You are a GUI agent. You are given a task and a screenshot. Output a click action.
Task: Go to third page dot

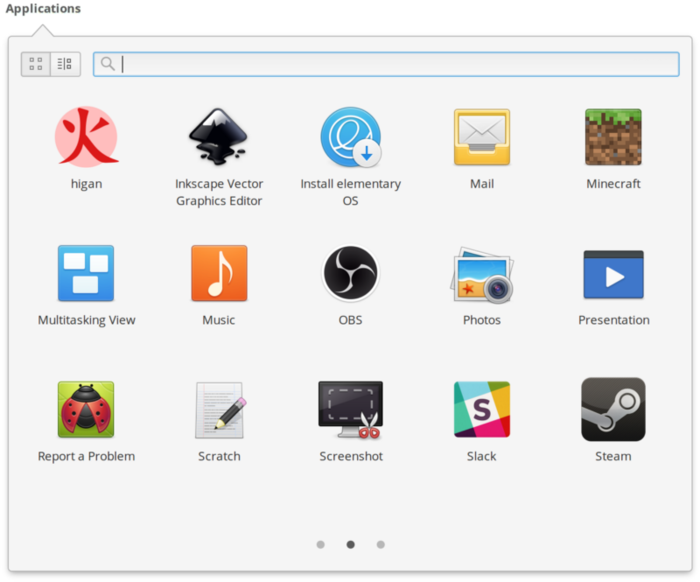click(380, 545)
